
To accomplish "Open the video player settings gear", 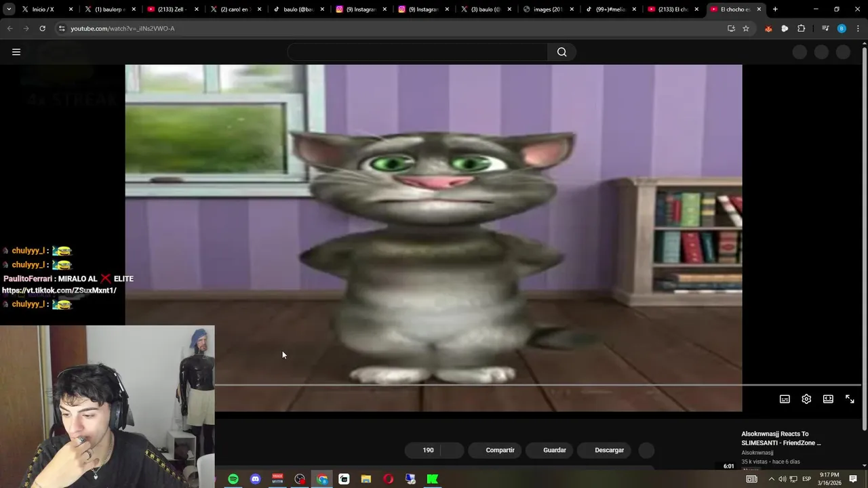I will pos(806,399).
